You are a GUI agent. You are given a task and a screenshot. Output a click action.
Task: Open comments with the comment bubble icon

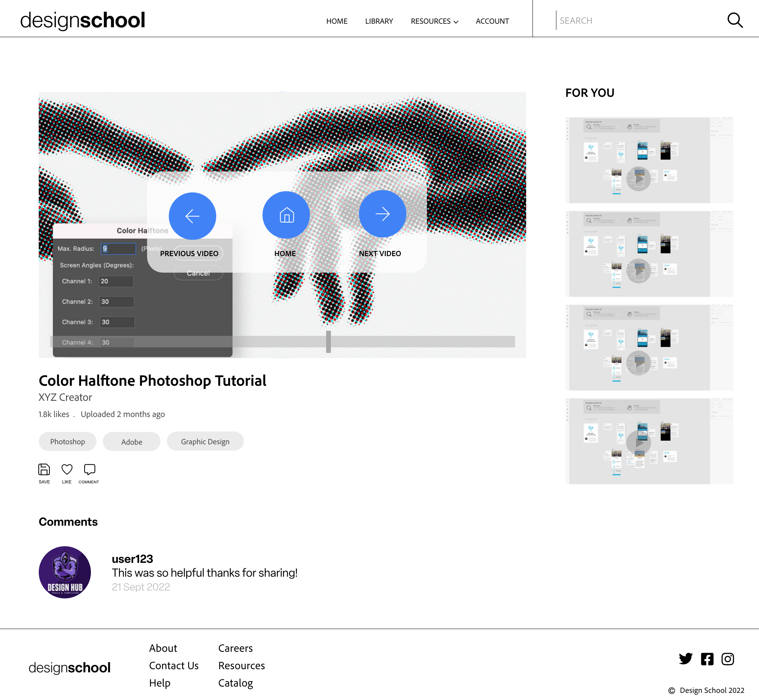pyautogui.click(x=90, y=469)
